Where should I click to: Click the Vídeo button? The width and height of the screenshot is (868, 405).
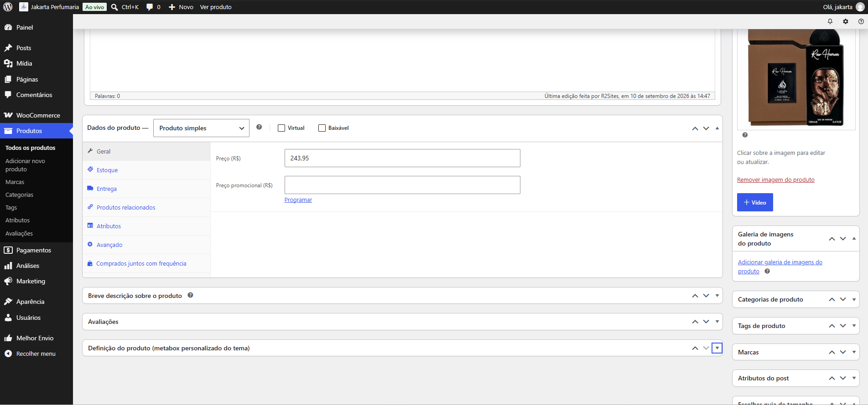pos(755,202)
